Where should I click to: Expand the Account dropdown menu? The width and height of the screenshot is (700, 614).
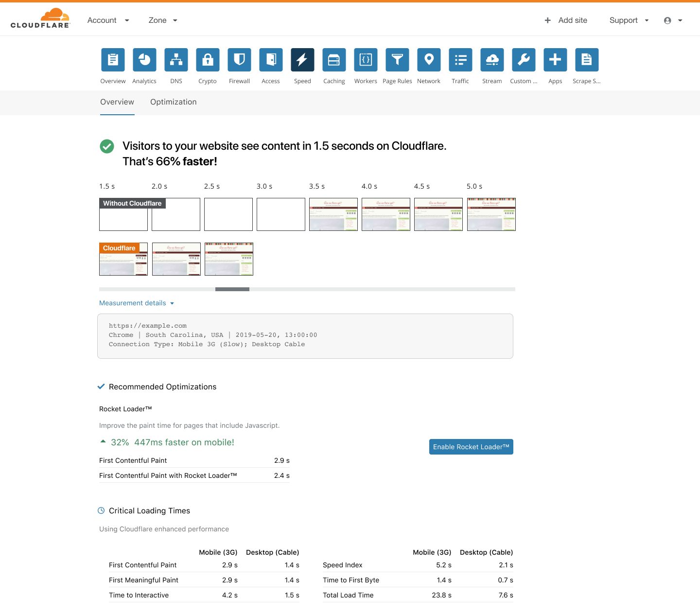coord(108,20)
